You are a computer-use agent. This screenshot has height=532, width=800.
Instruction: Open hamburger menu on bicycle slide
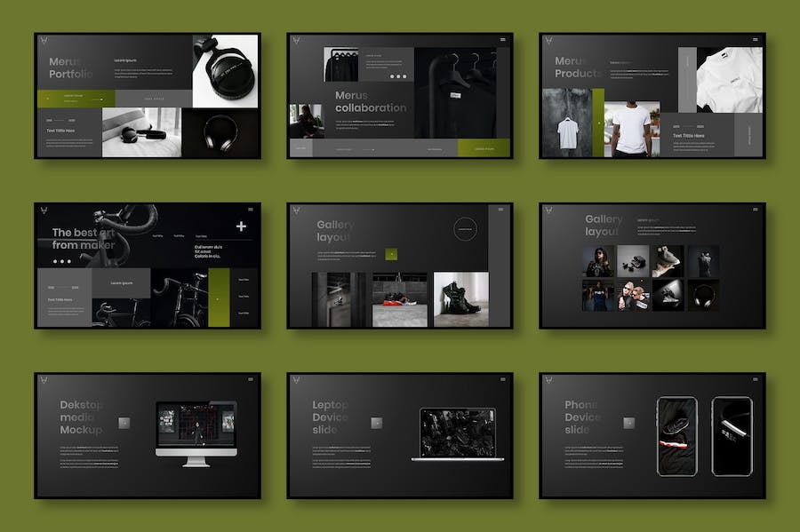250,210
